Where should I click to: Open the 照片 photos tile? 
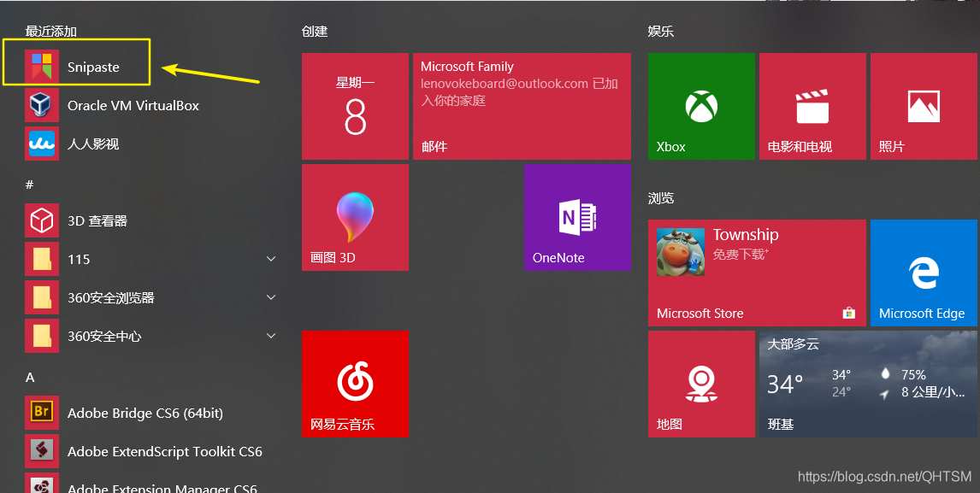tap(924, 106)
